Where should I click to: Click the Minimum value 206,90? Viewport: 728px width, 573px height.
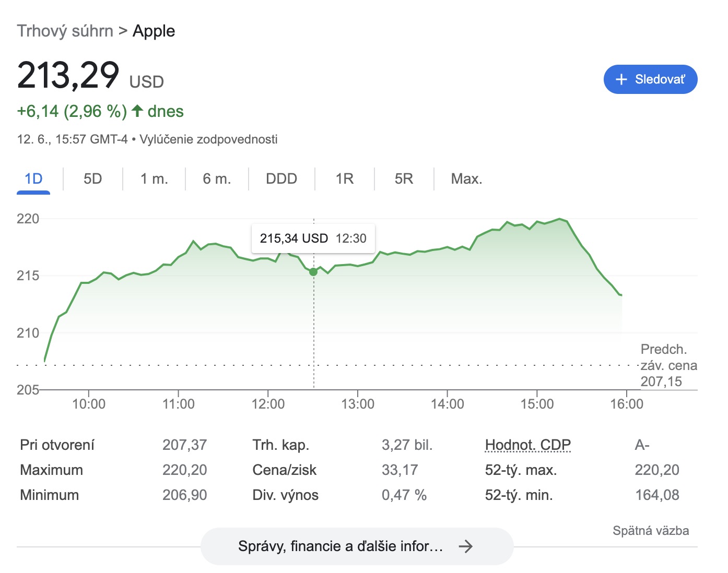(184, 495)
